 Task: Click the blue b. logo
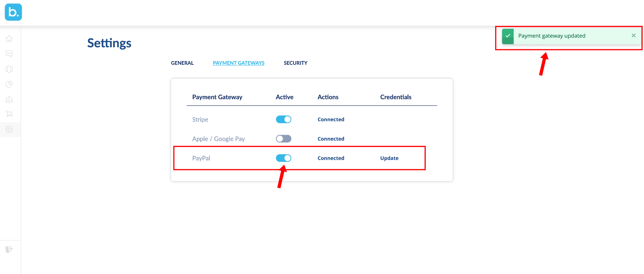click(x=13, y=12)
